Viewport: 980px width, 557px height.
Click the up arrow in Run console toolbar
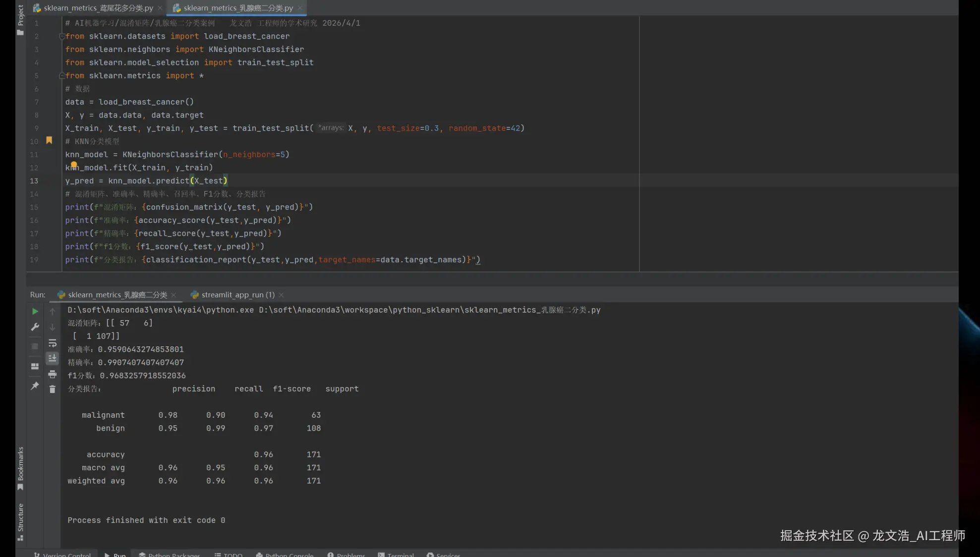click(x=52, y=311)
